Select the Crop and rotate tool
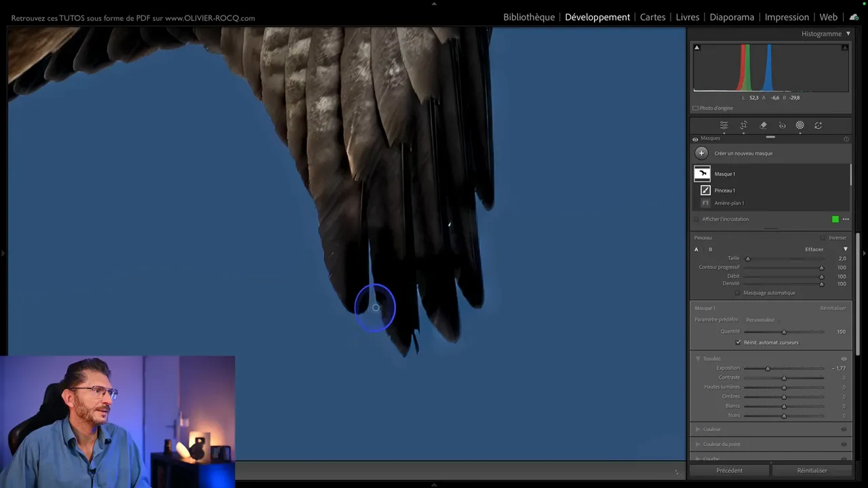The image size is (868, 488). 743,125
